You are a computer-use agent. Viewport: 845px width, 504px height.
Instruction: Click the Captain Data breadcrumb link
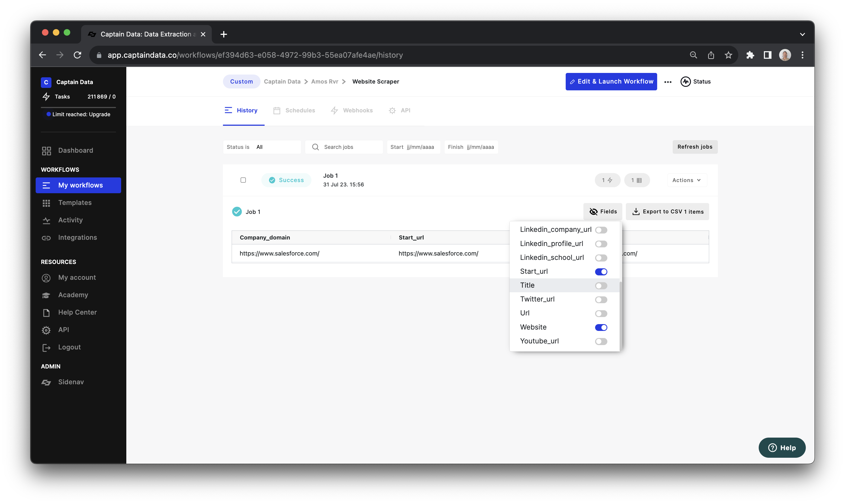282,82
